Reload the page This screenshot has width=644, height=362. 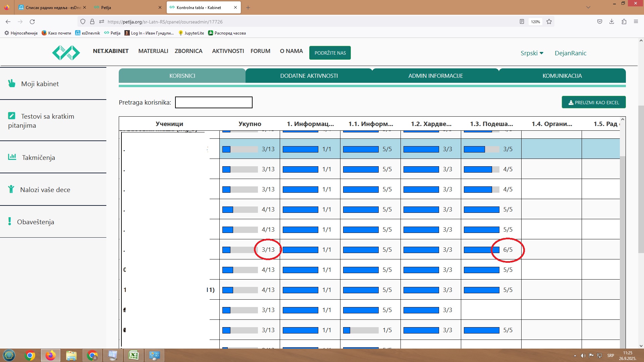[x=32, y=21]
